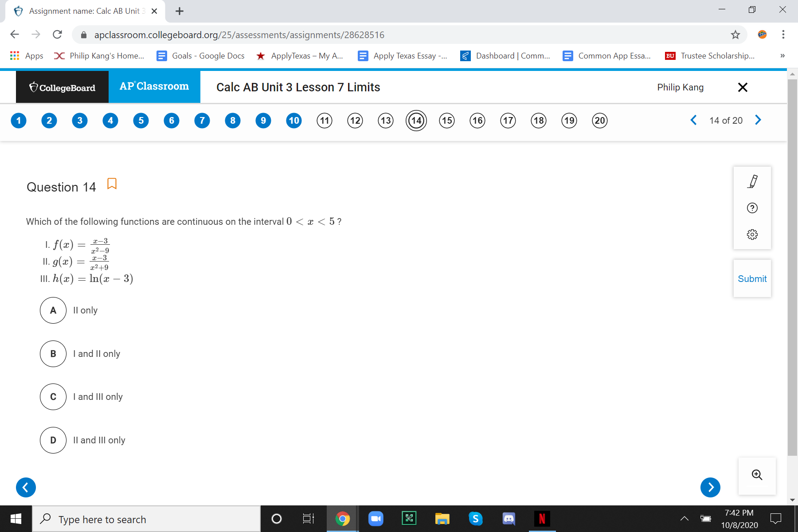Open the annotation pencil tool
The image size is (798, 532).
[752, 181]
